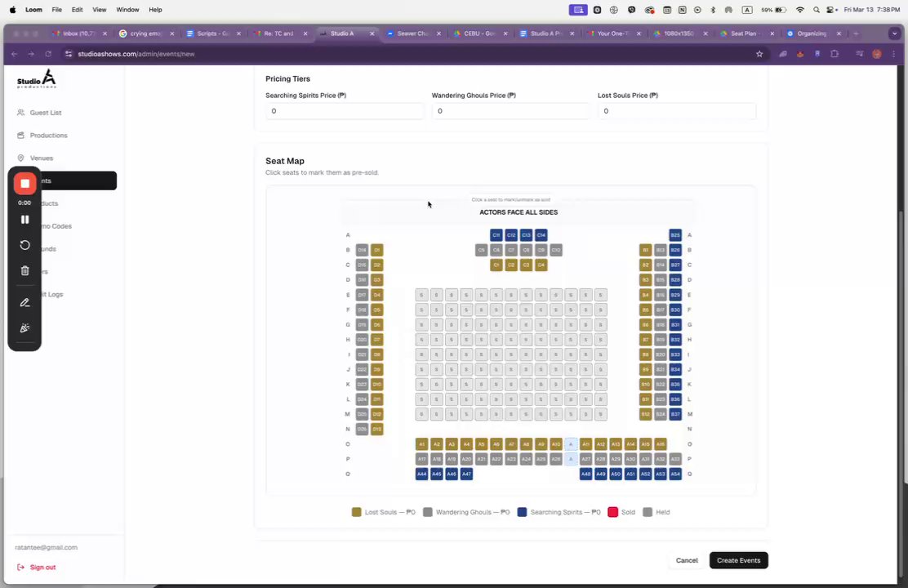Focus the Lost Souls Price field

click(x=676, y=110)
